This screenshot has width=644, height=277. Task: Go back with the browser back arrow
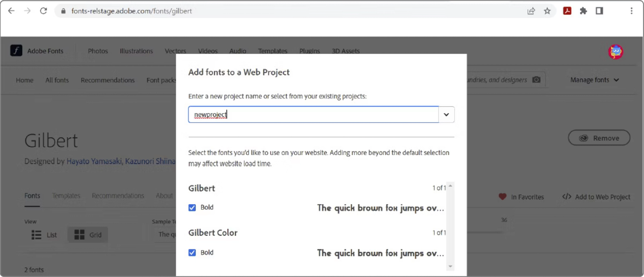[x=11, y=11]
